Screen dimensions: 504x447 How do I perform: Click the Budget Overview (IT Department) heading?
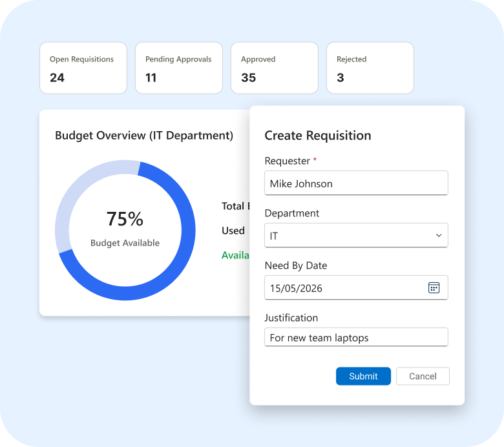[x=144, y=135]
